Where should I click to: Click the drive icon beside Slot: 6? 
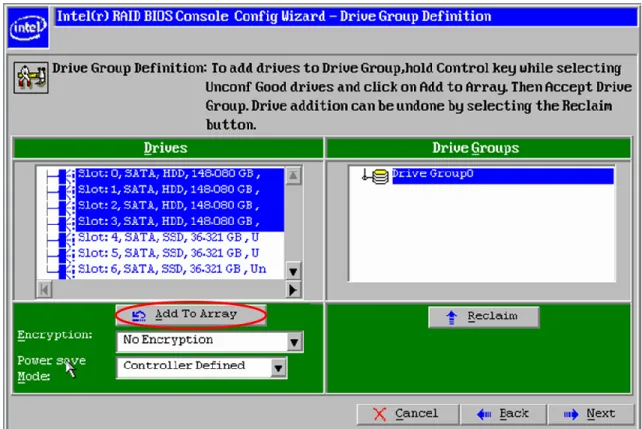point(67,270)
